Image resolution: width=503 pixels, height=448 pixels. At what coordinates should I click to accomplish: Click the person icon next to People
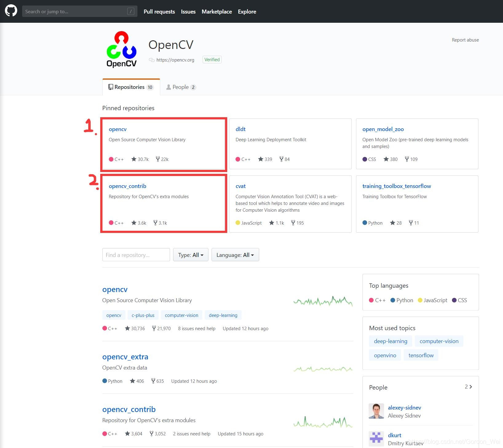168,87
